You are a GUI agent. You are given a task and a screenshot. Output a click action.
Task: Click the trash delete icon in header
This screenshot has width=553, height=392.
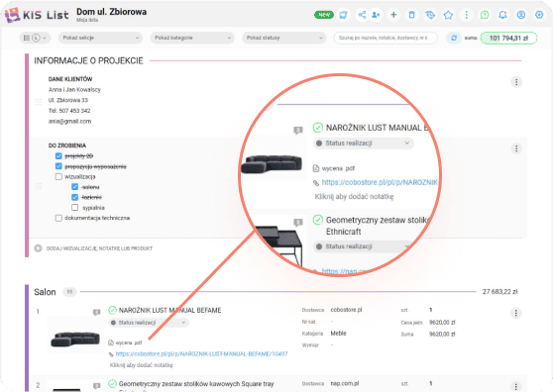(x=411, y=15)
